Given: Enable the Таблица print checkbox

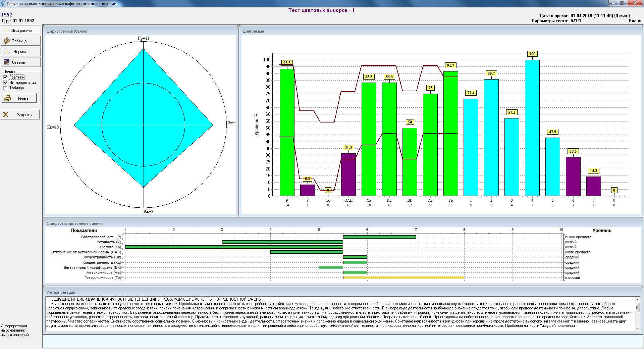Looking at the screenshot, I should [x=5, y=88].
